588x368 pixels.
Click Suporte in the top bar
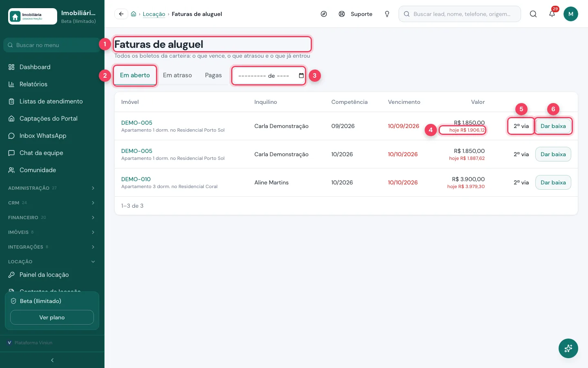pos(356,14)
